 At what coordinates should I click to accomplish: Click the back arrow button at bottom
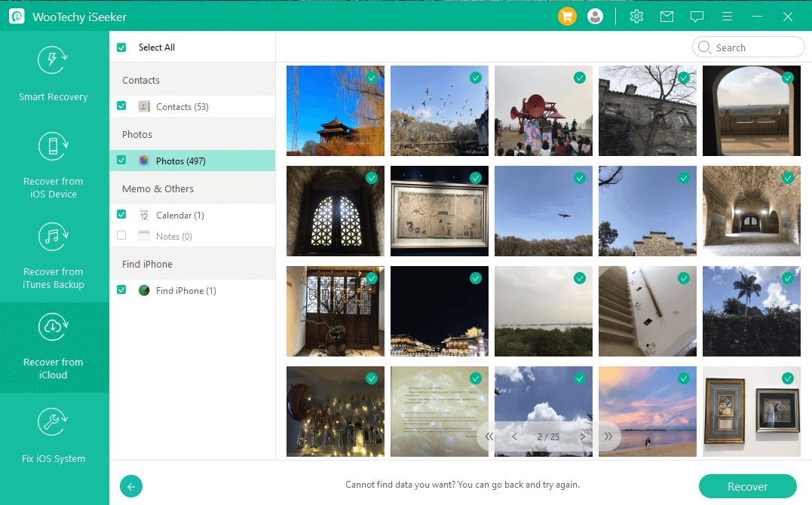(132, 486)
